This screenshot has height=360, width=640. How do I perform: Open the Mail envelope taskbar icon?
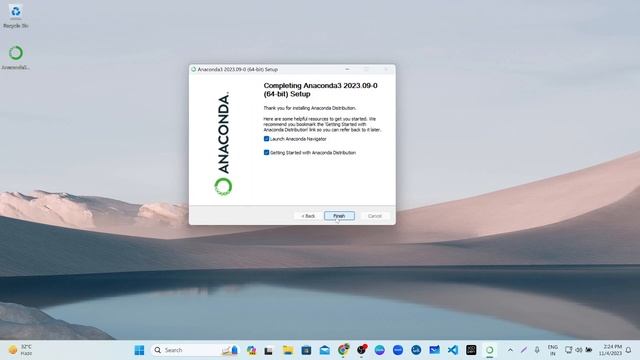[x=324, y=350]
